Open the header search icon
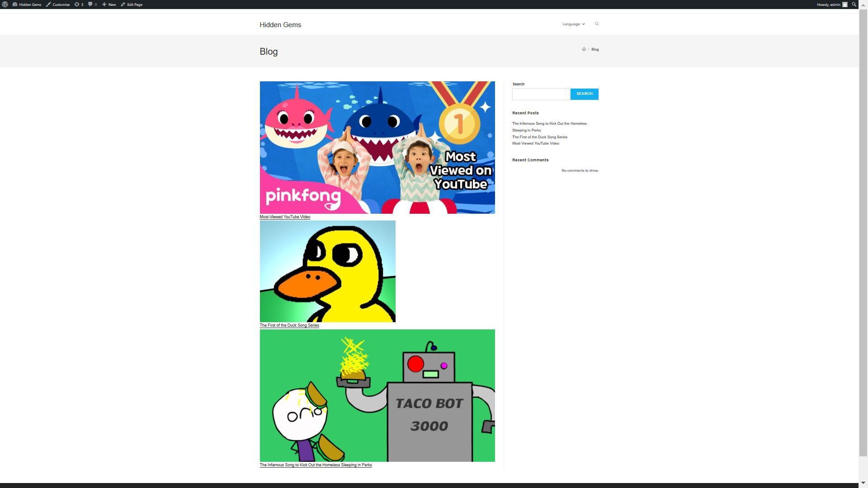868x488 pixels. click(x=597, y=24)
